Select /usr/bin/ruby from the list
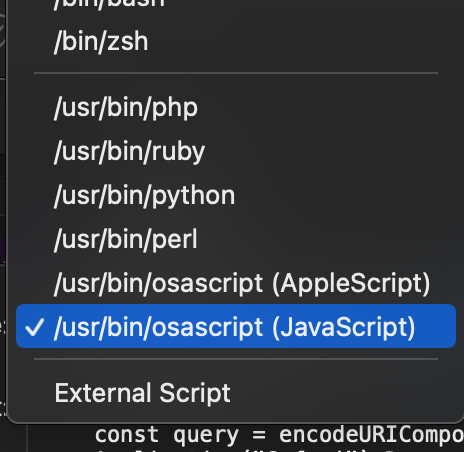464x452 pixels. coord(236,151)
